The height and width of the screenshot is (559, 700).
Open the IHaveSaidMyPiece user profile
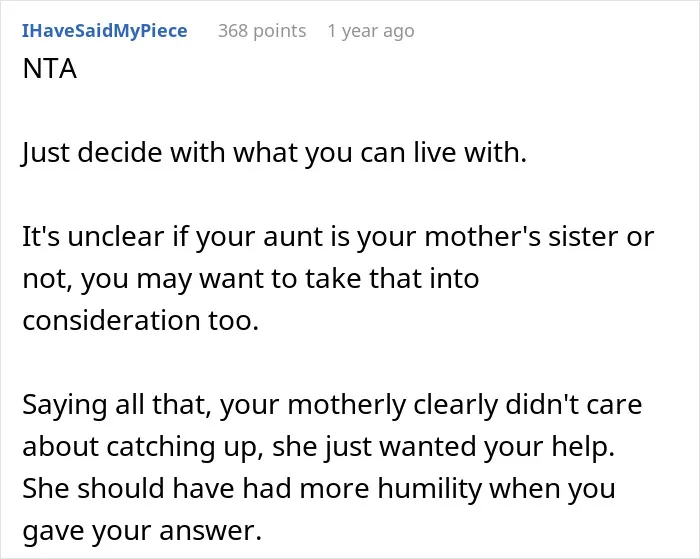pyautogui.click(x=104, y=31)
